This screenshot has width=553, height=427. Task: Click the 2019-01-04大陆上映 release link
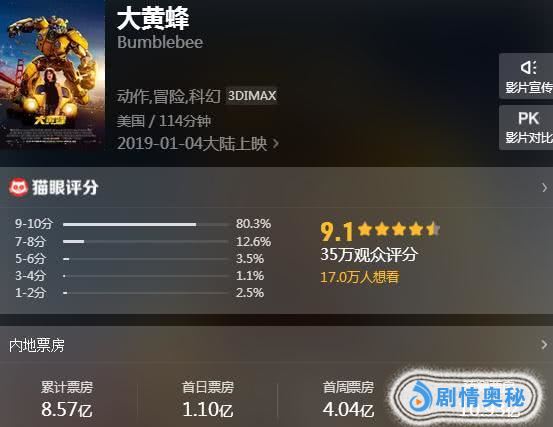point(192,144)
